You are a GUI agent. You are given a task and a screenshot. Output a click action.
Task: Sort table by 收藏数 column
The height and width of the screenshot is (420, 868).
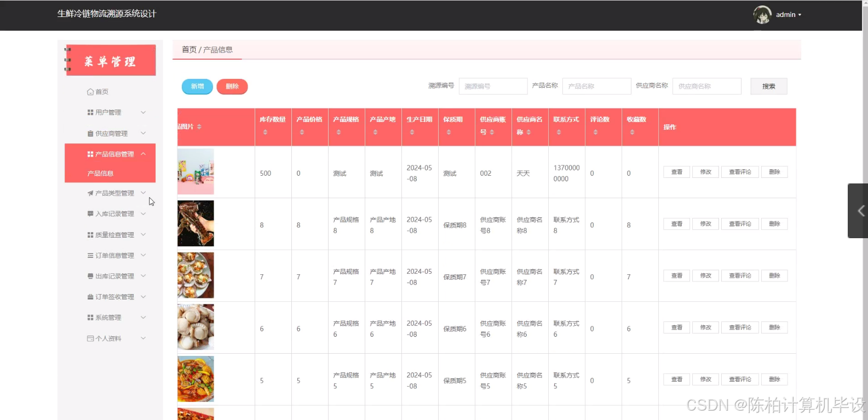click(x=632, y=133)
